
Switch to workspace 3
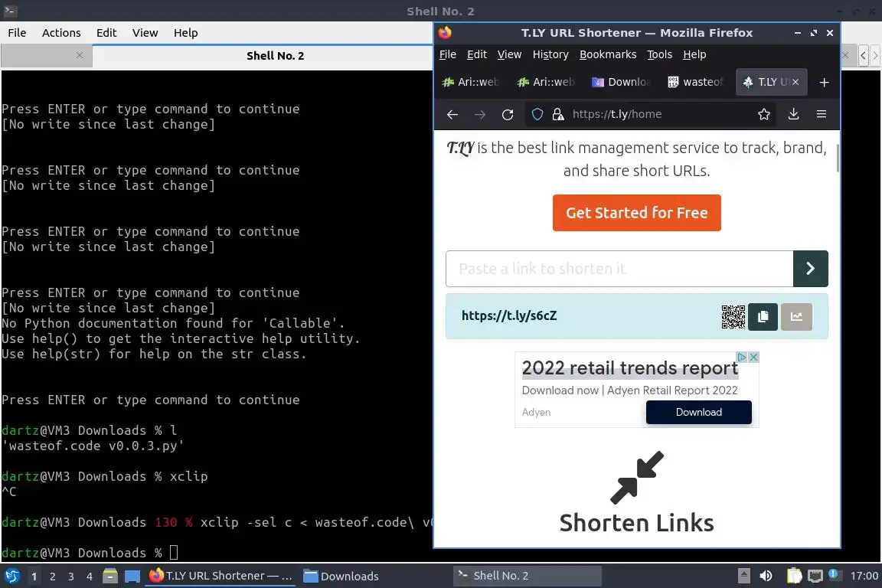71,577
